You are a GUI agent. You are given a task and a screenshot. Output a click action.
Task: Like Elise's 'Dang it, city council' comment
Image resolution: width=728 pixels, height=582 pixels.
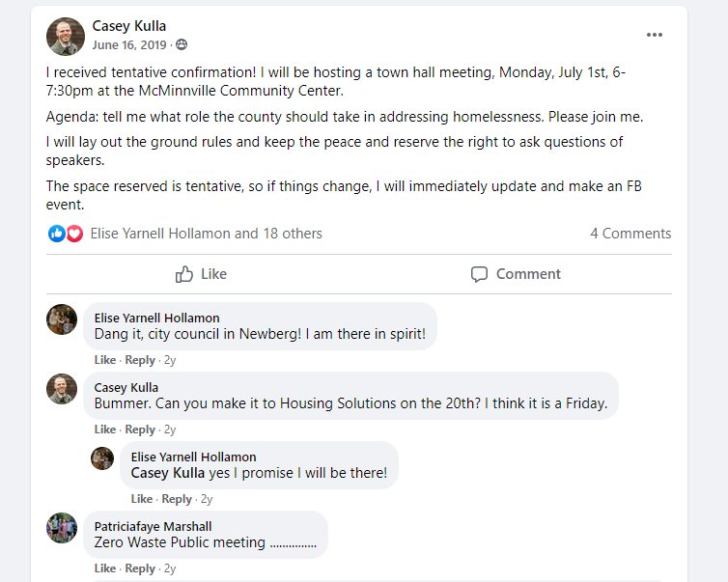click(105, 360)
